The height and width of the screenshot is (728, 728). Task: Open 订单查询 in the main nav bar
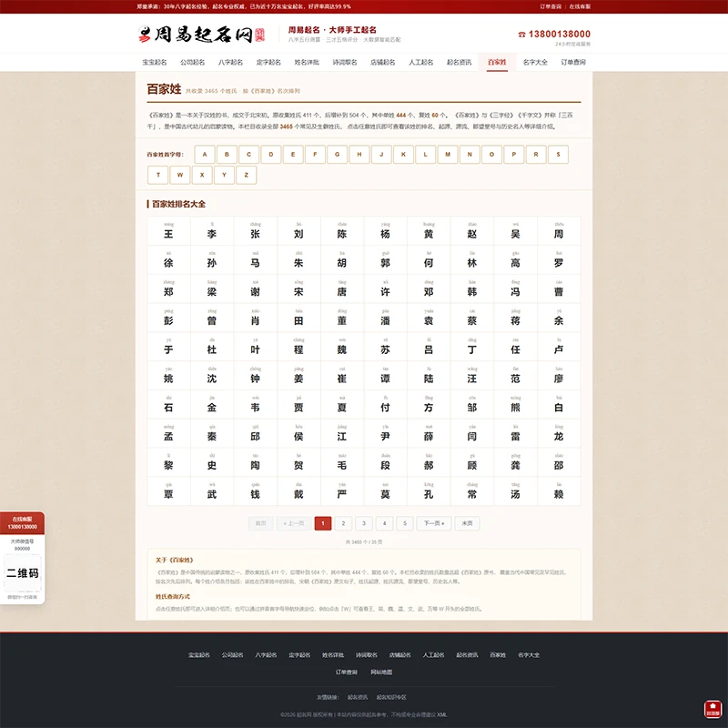tap(573, 62)
